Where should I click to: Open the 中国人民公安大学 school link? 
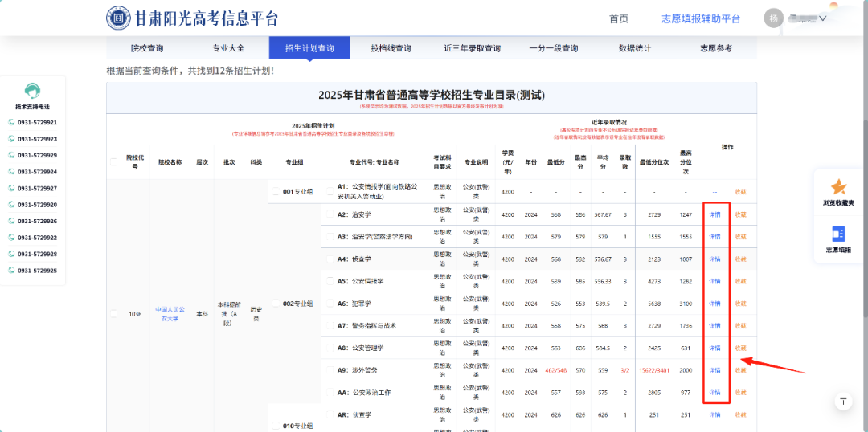pyautogui.click(x=170, y=313)
